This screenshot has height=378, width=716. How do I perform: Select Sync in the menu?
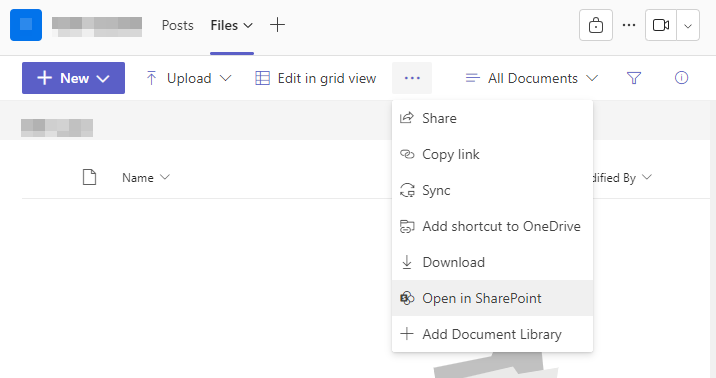click(492, 190)
